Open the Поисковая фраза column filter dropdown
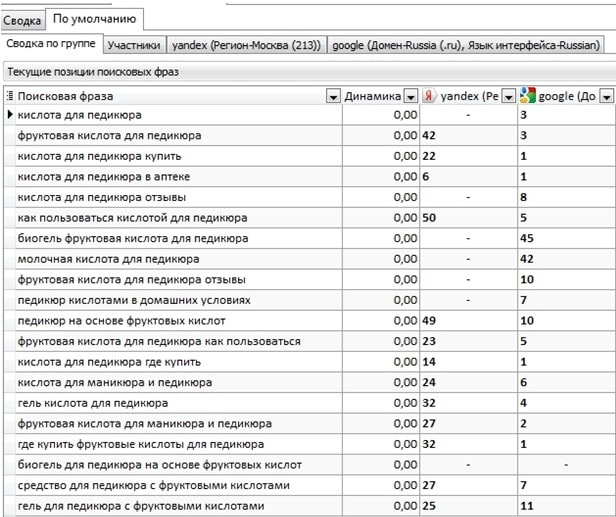This screenshot has height=517, width=616. click(x=333, y=96)
